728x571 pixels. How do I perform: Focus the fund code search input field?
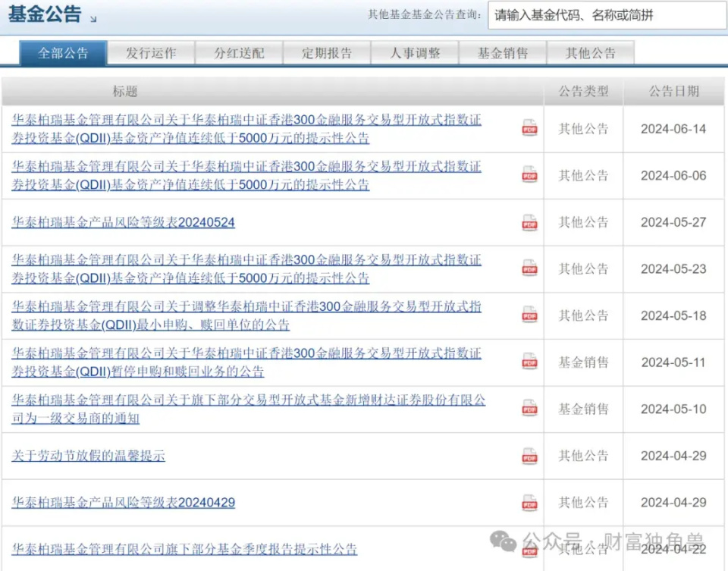click(607, 15)
